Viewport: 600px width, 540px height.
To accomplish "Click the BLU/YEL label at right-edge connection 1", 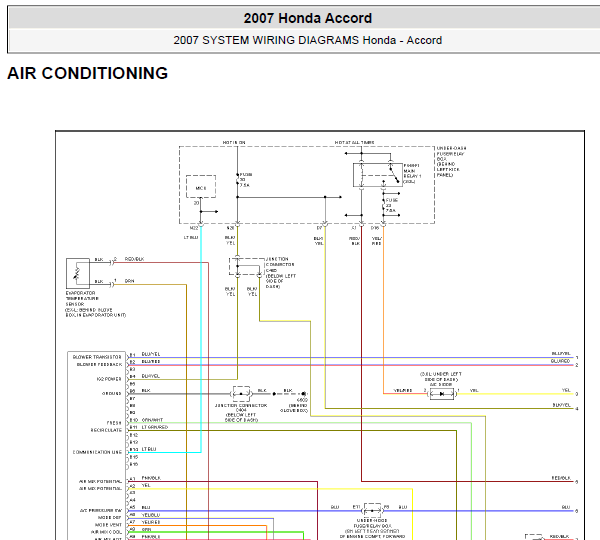I will (x=561, y=354).
